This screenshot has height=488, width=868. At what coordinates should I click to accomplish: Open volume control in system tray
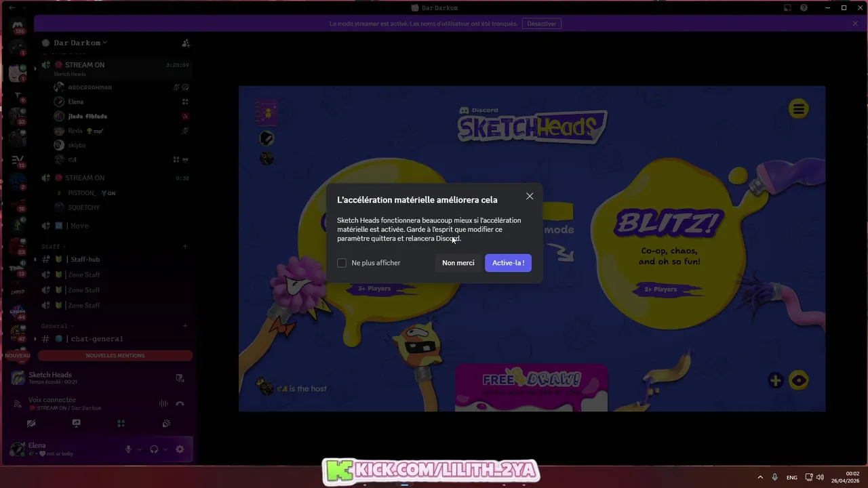pos(820,477)
